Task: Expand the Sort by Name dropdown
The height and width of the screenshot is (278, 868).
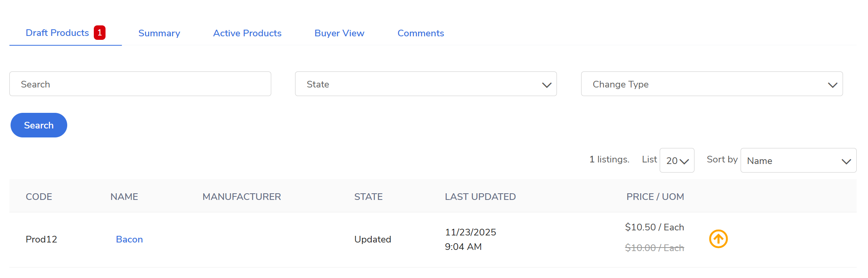Action: (x=798, y=160)
